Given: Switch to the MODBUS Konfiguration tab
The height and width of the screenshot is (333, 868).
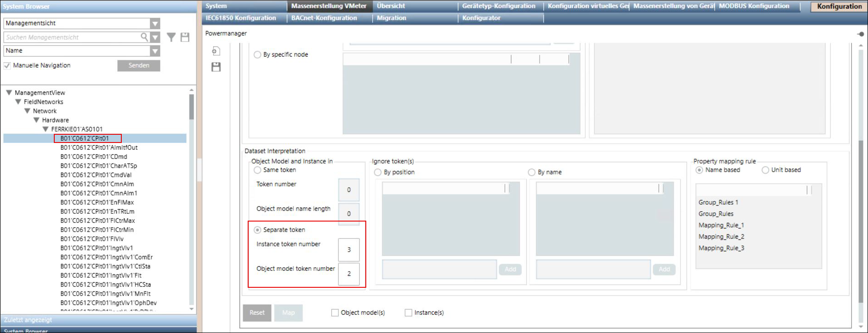Looking at the screenshot, I should click(754, 6).
